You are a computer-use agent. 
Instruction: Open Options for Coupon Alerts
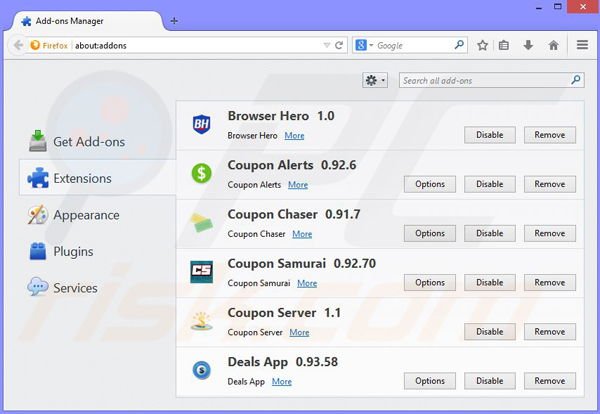[430, 184]
